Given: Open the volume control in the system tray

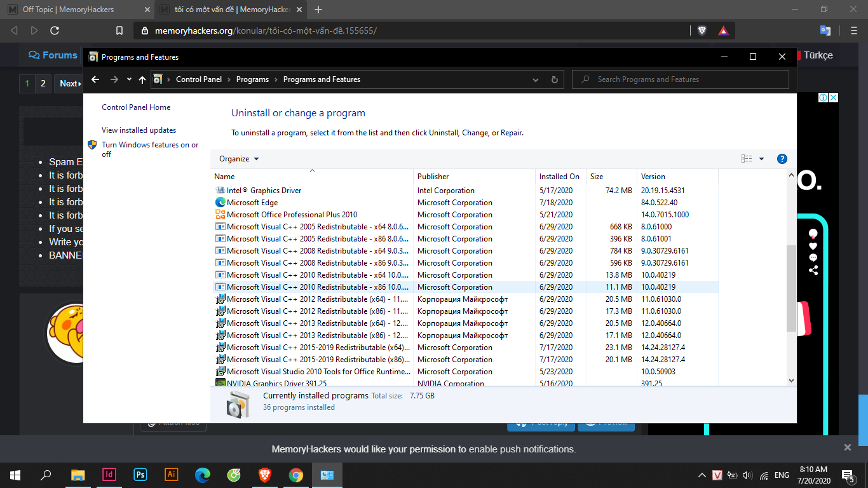Looking at the screenshot, I should click(x=747, y=475).
